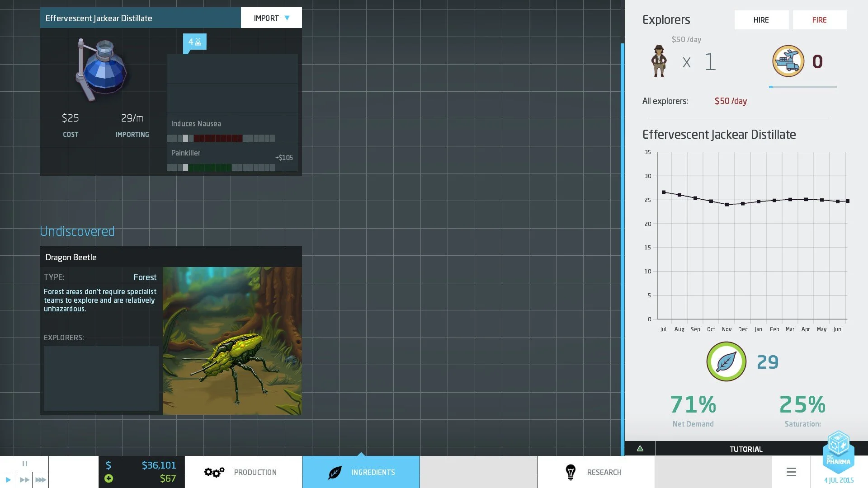This screenshot has width=868, height=488.
Task: Click the green leaf ingredient supply icon
Action: coord(726,361)
